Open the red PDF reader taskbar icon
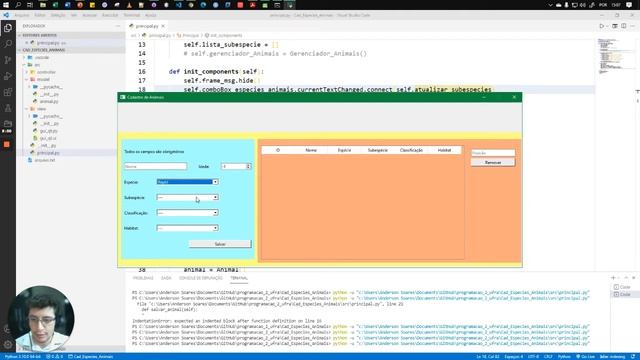The image size is (640, 360). [253, 5]
